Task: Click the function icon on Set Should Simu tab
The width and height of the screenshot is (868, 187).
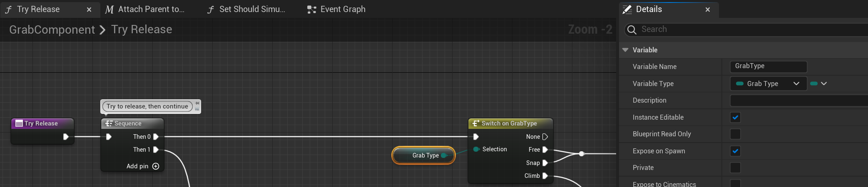Action: click(211, 10)
